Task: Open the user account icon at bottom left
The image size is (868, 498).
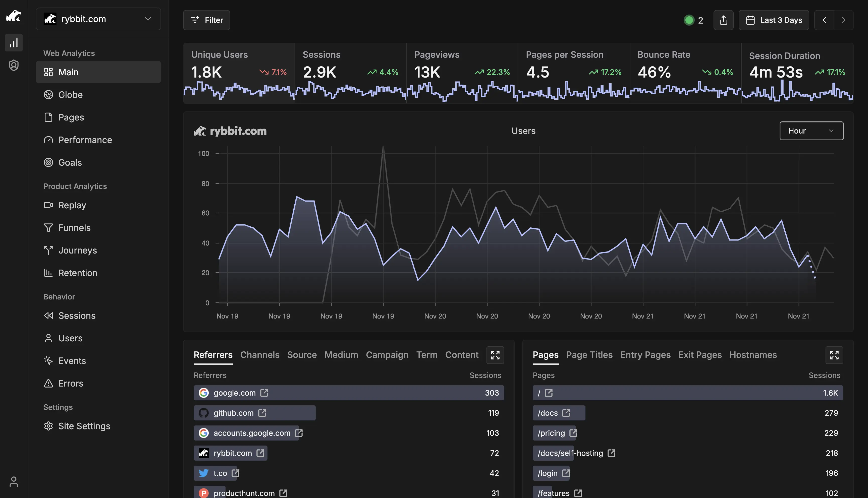Action: (14, 482)
